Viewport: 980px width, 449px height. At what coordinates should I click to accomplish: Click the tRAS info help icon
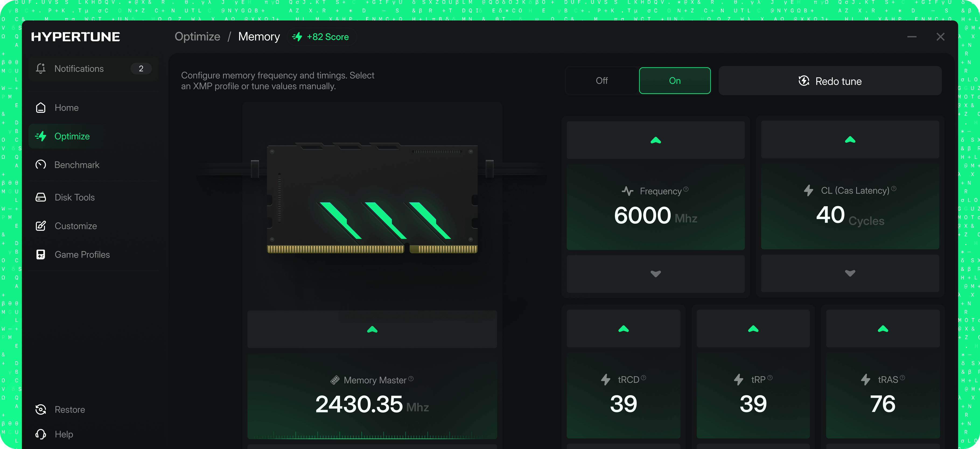coord(902,377)
